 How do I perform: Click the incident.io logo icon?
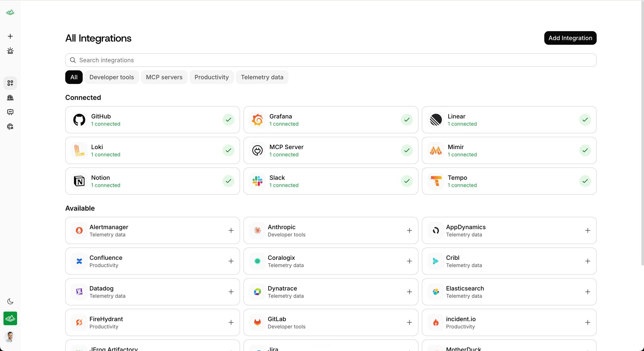click(x=436, y=322)
